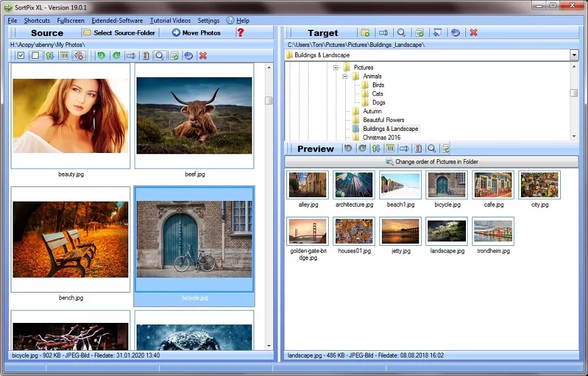Click the source panel vertical scrollbar thumb
The height and width of the screenshot is (376, 588).
click(x=269, y=100)
